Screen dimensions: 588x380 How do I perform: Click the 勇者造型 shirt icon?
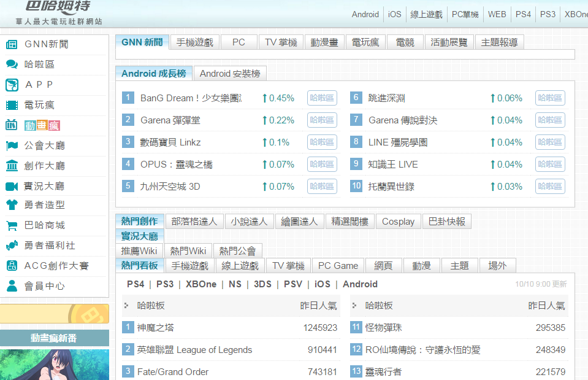[12, 205]
